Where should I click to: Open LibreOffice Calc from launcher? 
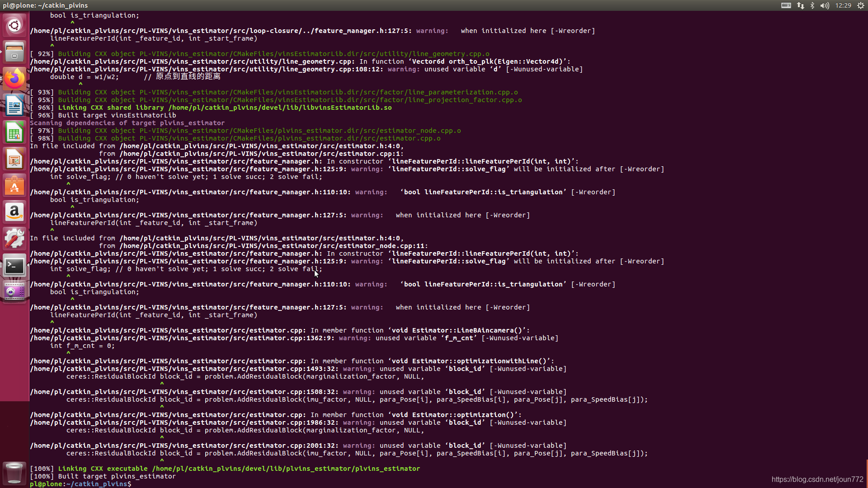click(14, 133)
